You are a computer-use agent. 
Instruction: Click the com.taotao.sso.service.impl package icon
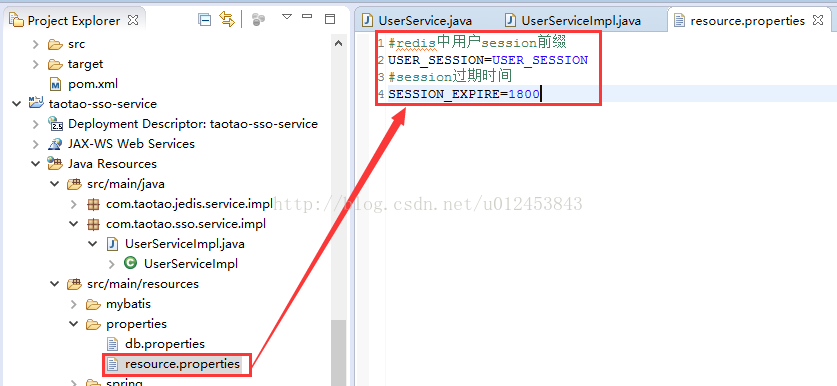tap(93, 224)
